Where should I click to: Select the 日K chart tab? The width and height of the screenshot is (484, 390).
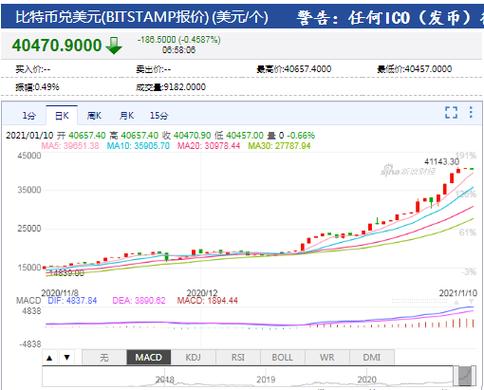62,116
